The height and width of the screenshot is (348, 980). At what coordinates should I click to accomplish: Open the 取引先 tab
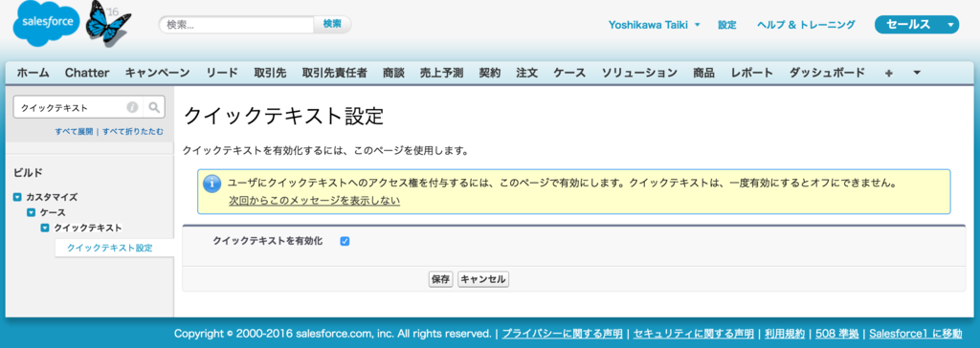click(270, 73)
